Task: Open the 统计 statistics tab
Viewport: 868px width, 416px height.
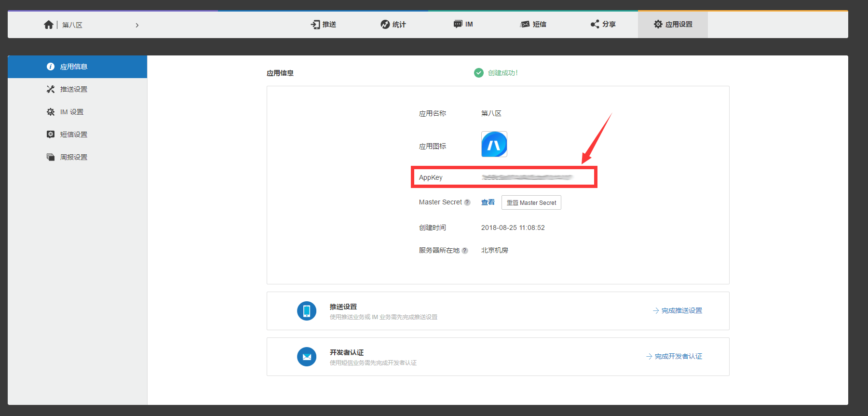Action: 393,25
